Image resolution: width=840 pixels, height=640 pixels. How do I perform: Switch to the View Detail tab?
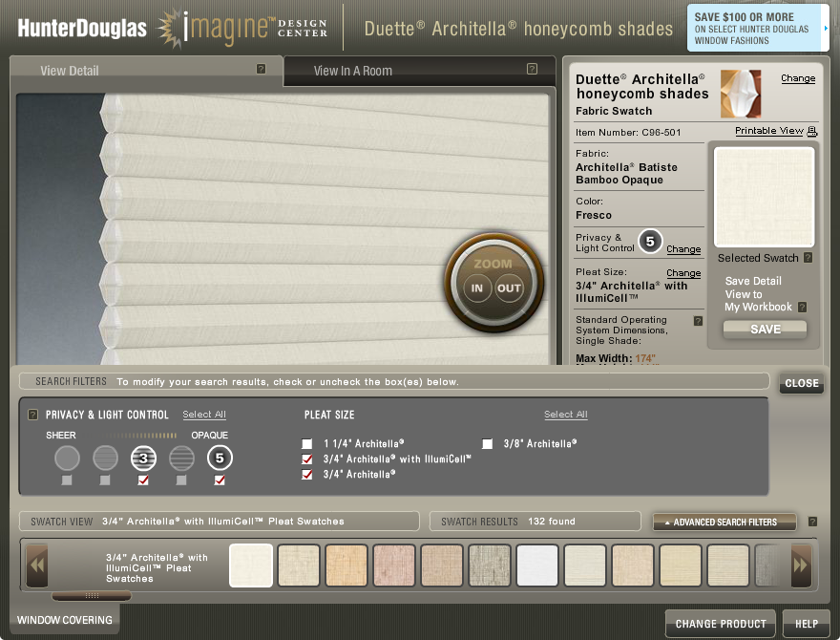[146, 71]
